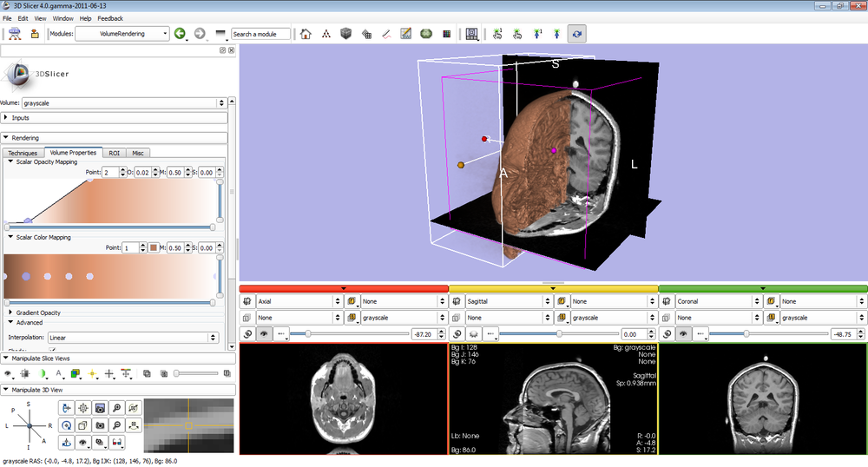Expand the Gradient Opacity section
The height and width of the screenshot is (467, 868).
[38, 312]
